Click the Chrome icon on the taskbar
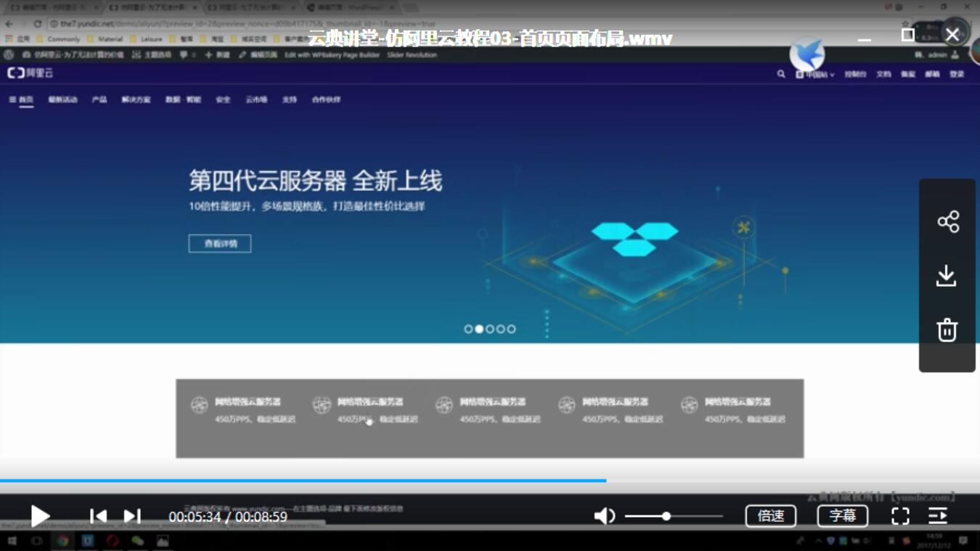 coord(62,541)
